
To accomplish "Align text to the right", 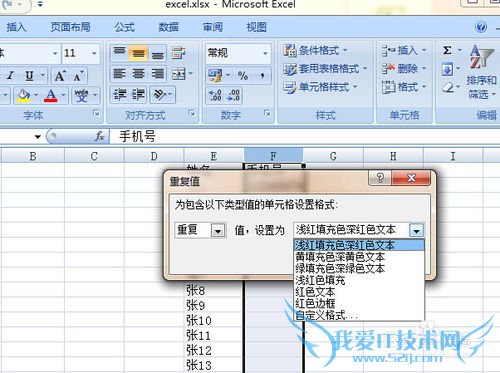I will pos(157,74).
